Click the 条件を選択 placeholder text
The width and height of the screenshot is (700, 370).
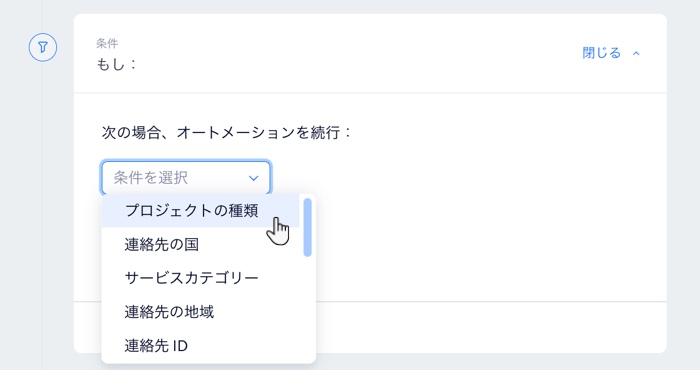(150, 178)
